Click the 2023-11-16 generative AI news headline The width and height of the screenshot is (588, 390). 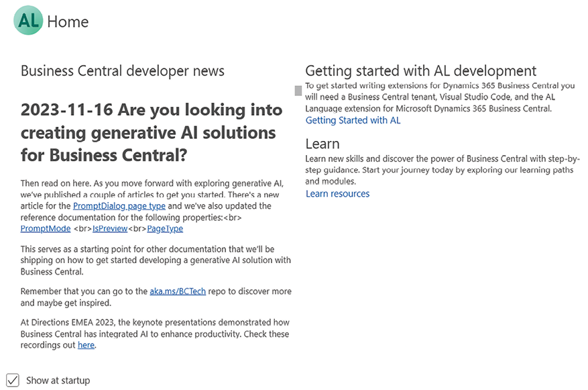coord(152,132)
